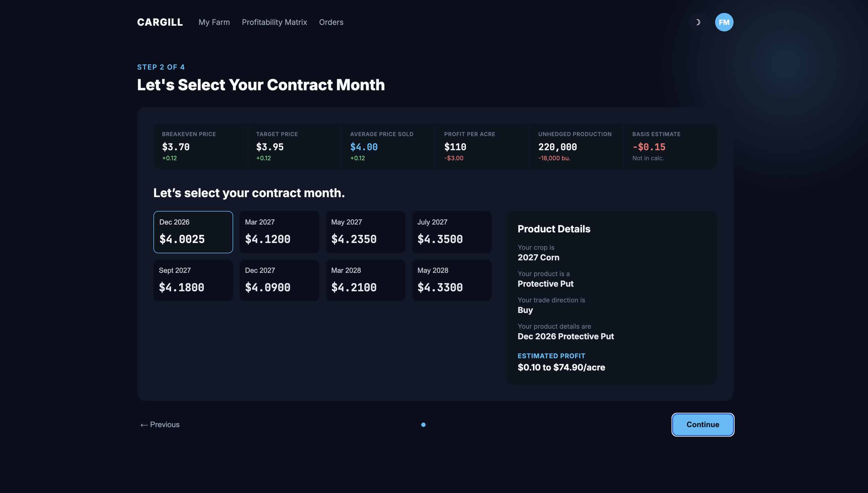Click the Buy trade direction text
The image size is (868, 493).
(x=525, y=310)
